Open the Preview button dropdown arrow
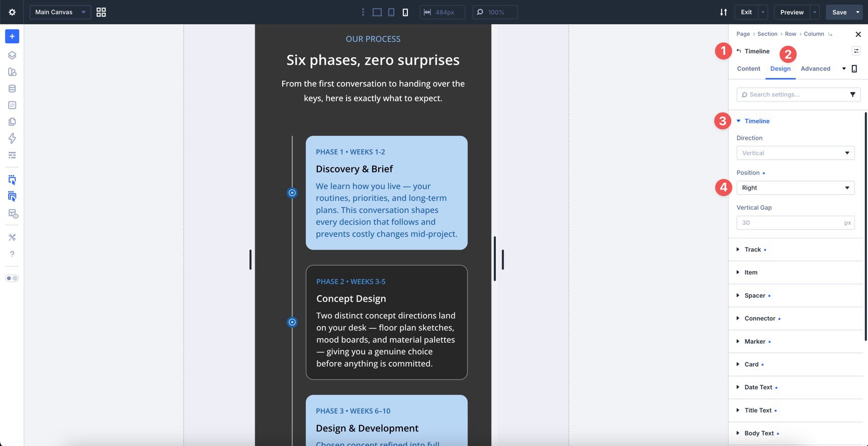Viewport: 868px width, 446px height. tap(815, 12)
